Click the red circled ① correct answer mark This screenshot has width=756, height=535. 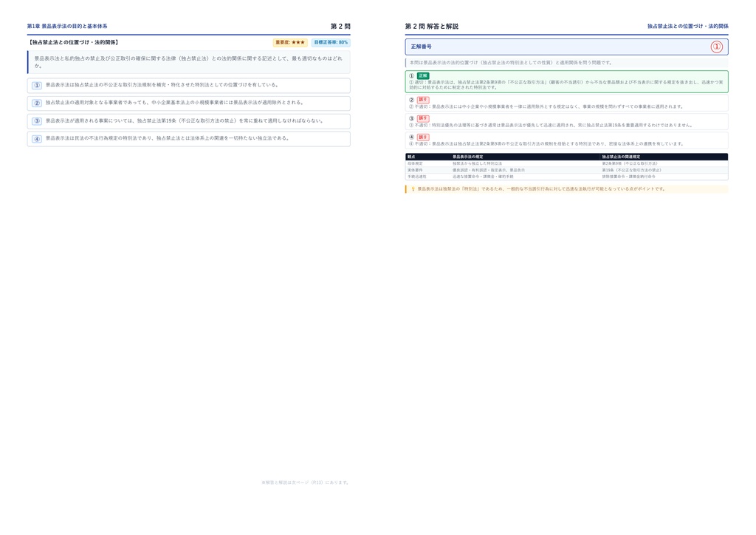coord(716,47)
